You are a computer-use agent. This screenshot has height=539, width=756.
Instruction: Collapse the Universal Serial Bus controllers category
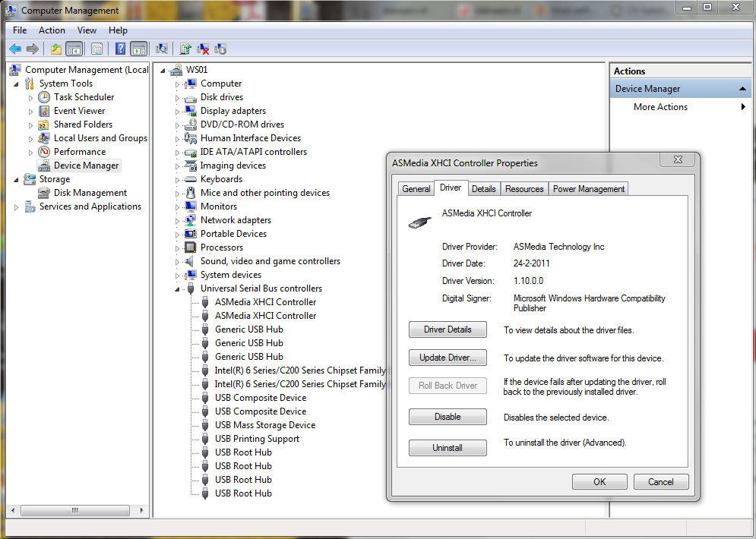[x=178, y=289]
